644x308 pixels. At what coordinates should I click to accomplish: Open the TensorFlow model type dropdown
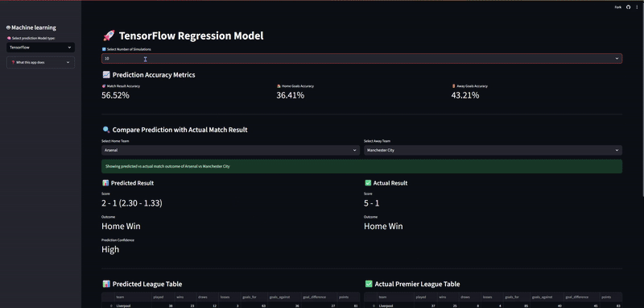tap(41, 48)
